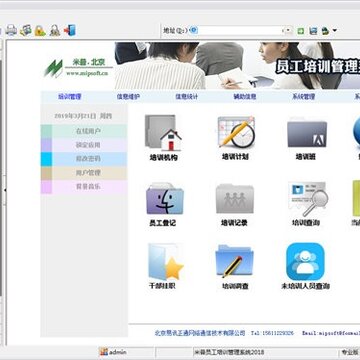Select 用户管理 in the left sidebar

click(84, 173)
